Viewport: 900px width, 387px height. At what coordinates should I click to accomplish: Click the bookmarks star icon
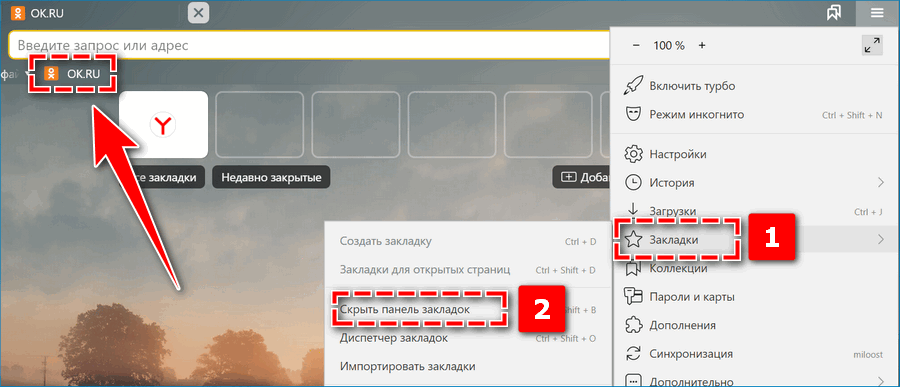633,240
